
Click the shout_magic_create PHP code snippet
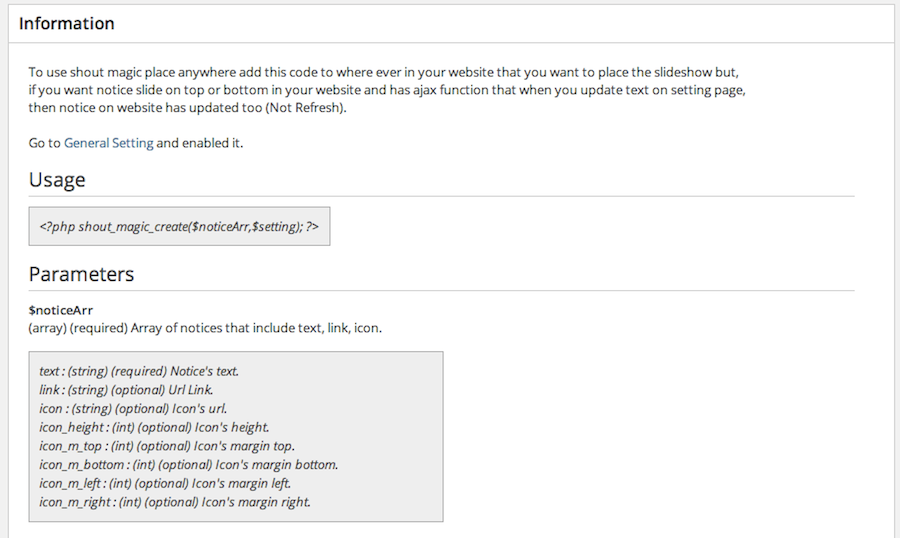click(x=179, y=226)
